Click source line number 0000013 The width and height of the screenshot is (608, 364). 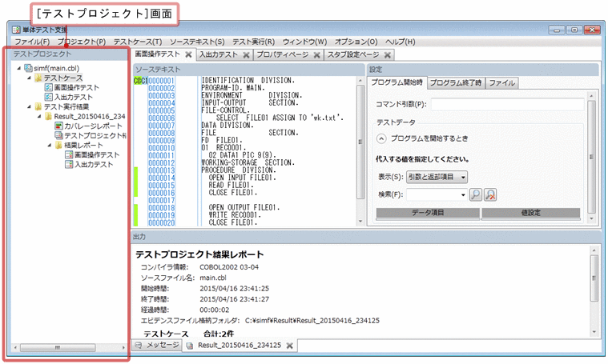pyautogui.click(x=162, y=170)
